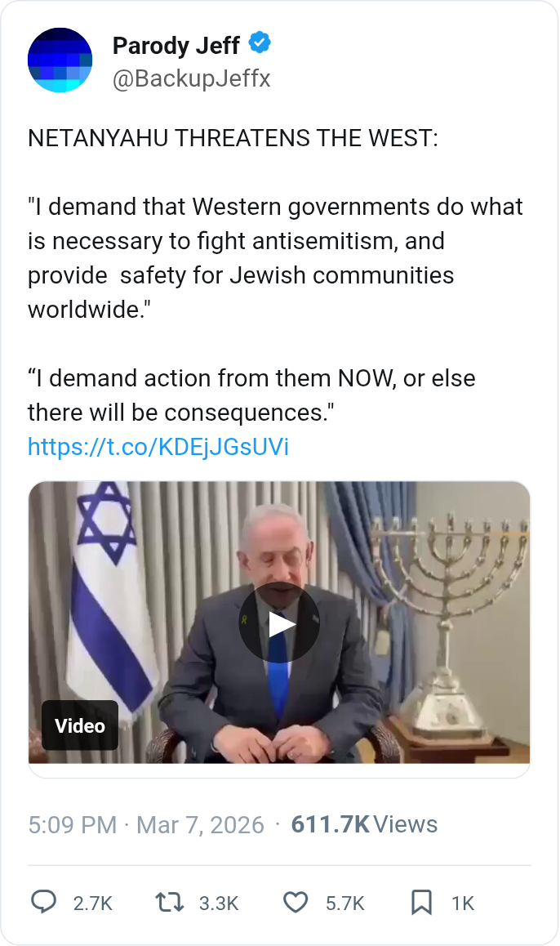Click the retweet arrows icon
The image size is (560, 946).
coord(169,903)
